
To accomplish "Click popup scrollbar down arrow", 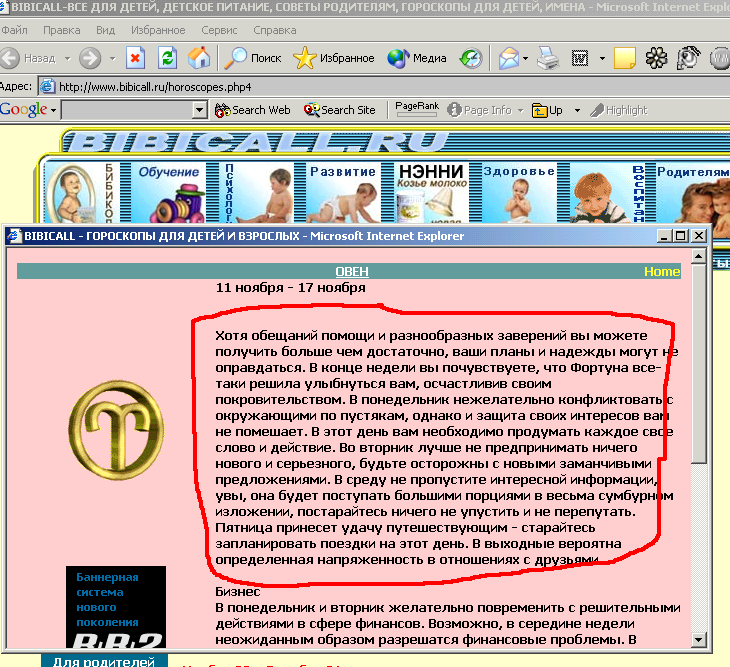I will [x=698, y=640].
